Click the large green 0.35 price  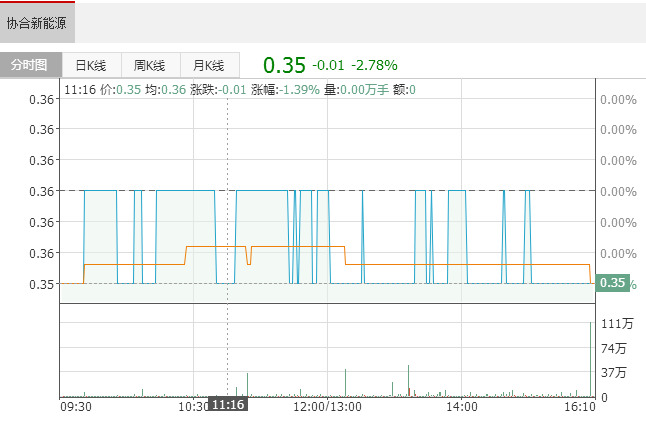pyautogui.click(x=284, y=66)
